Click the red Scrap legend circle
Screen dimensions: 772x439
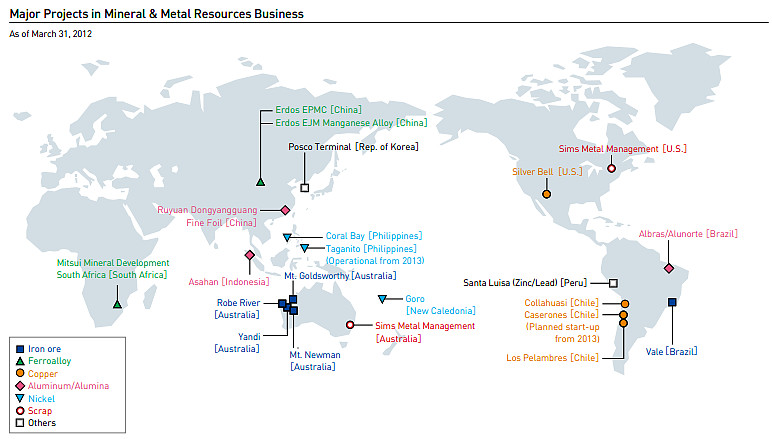[20, 410]
